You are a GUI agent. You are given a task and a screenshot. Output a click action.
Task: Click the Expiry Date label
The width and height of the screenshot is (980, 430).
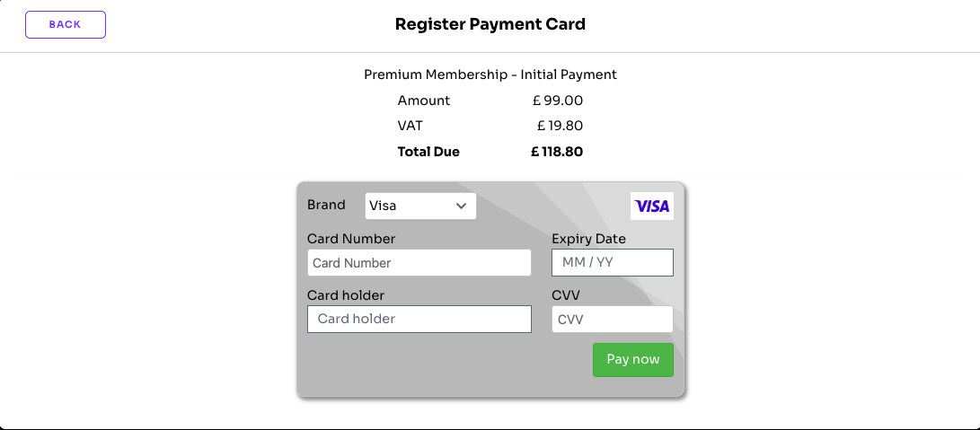click(x=588, y=239)
